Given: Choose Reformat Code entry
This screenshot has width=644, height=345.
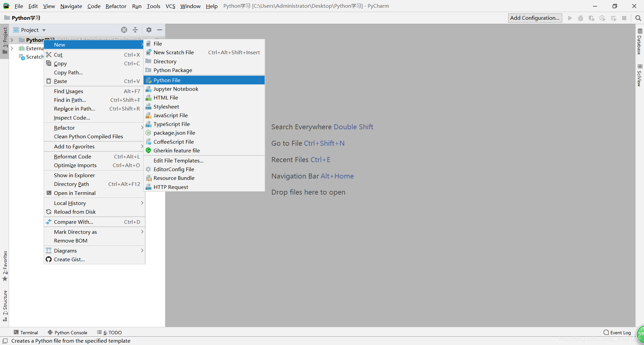Looking at the screenshot, I should coord(94,156).
